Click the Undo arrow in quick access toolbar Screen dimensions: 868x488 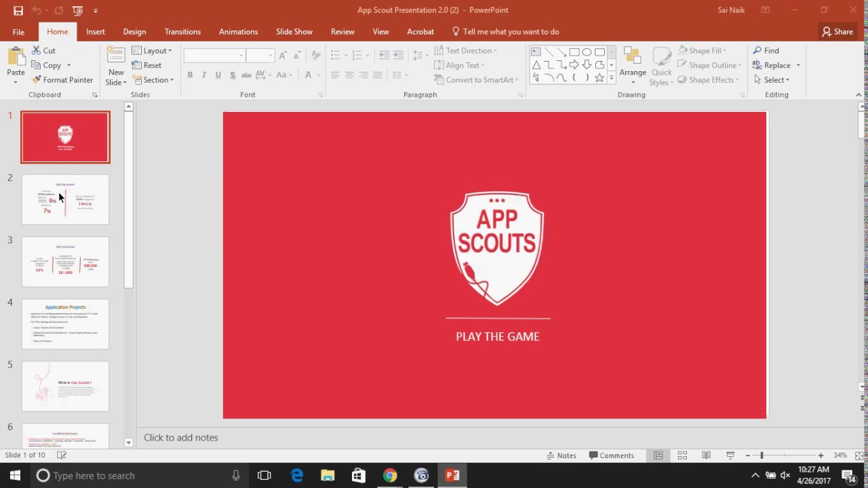click(37, 10)
